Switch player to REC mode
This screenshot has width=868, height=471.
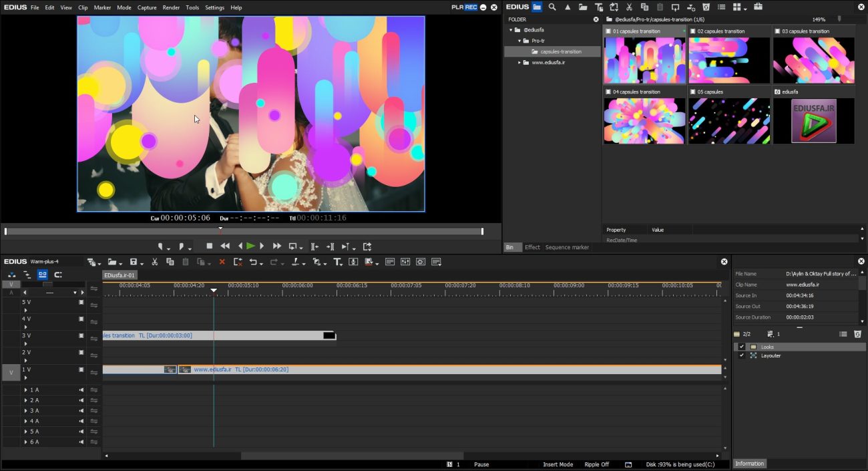[x=471, y=7]
